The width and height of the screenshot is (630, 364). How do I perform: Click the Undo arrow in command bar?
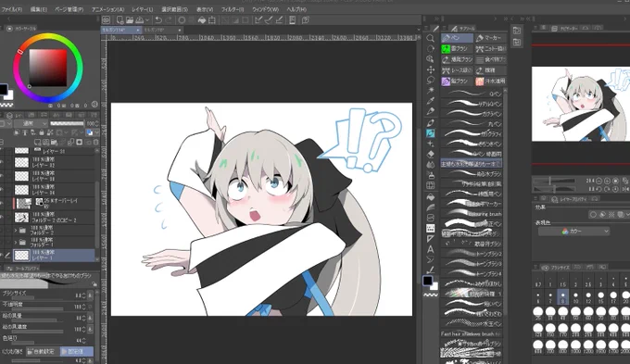pyautogui.click(x=158, y=20)
